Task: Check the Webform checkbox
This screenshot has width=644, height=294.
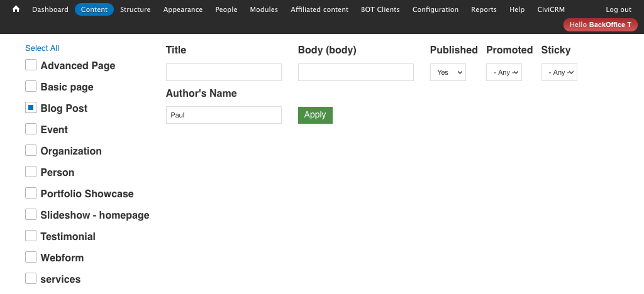Action: click(x=31, y=257)
